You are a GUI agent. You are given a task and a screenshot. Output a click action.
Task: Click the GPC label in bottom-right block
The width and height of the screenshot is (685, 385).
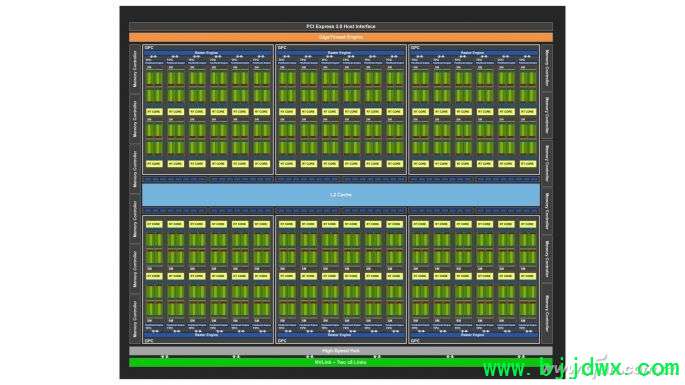coord(415,340)
